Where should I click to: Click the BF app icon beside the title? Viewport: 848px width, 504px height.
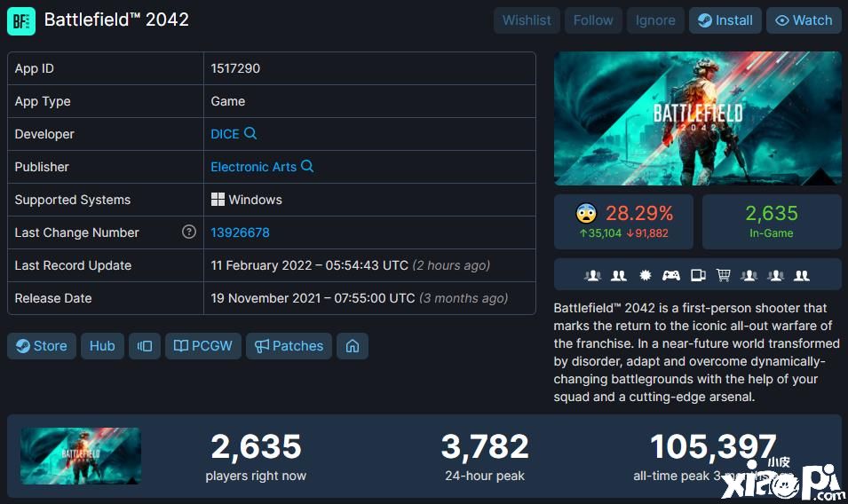21,21
